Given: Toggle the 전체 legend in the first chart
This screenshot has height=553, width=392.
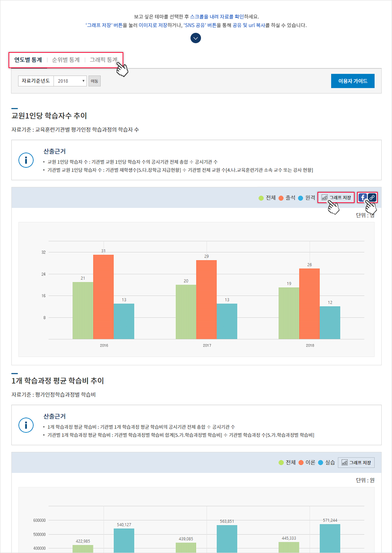Looking at the screenshot, I should tap(267, 198).
